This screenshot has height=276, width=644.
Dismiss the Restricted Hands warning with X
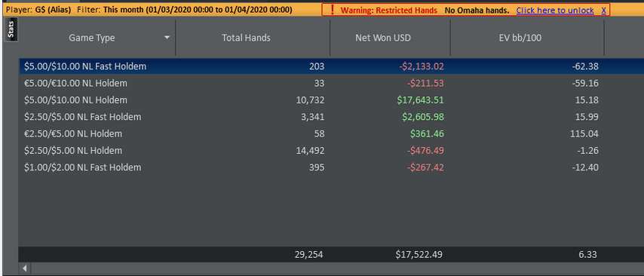coord(603,11)
